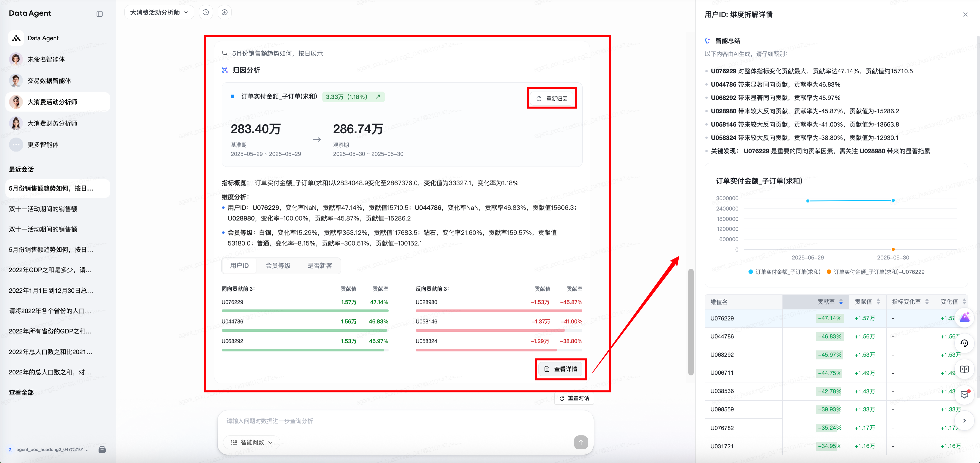
Task: Open conversation history clock icon
Action: (206, 13)
